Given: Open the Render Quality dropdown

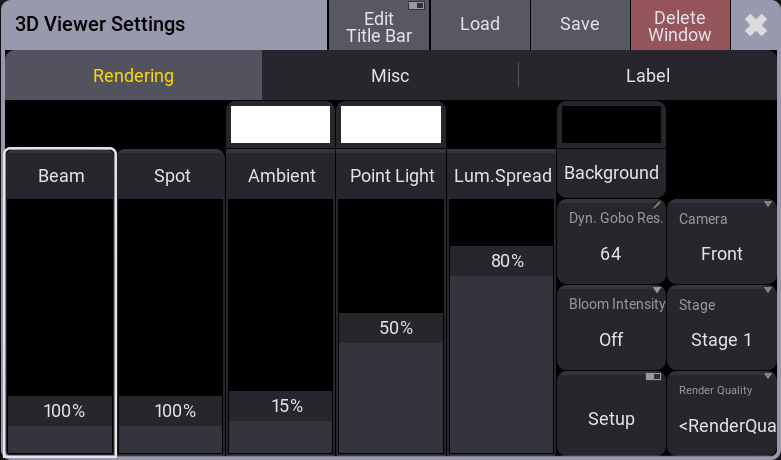Looking at the screenshot, I should click(721, 412).
